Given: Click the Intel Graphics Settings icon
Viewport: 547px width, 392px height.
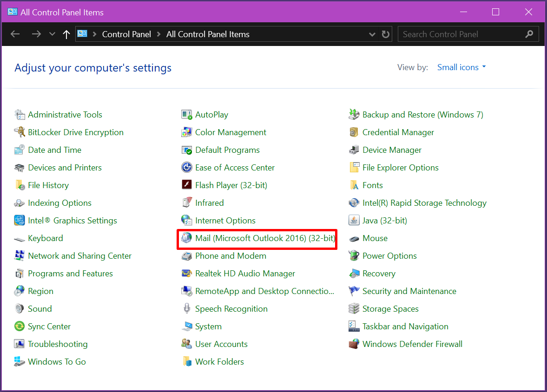Looking at the screenshot, I should click(20, 221).
